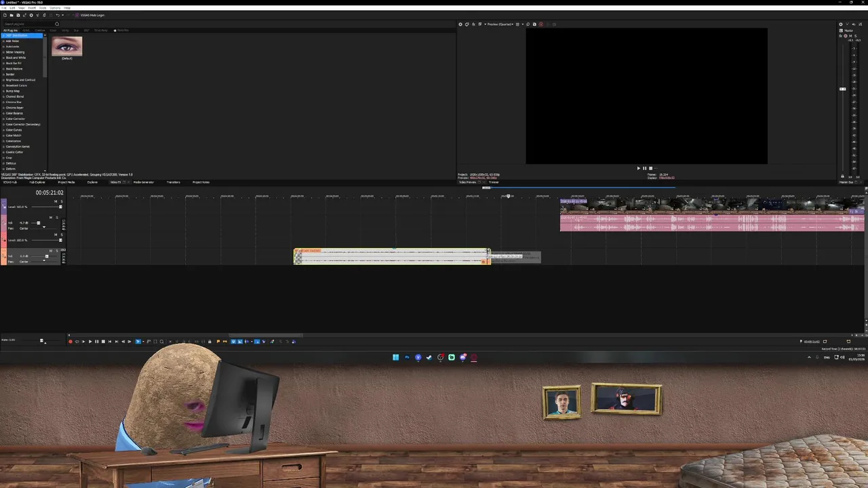The width and height of the screenshot is (868, 488).
Task: Mute the first audio track
Action: tap(51, 218)
